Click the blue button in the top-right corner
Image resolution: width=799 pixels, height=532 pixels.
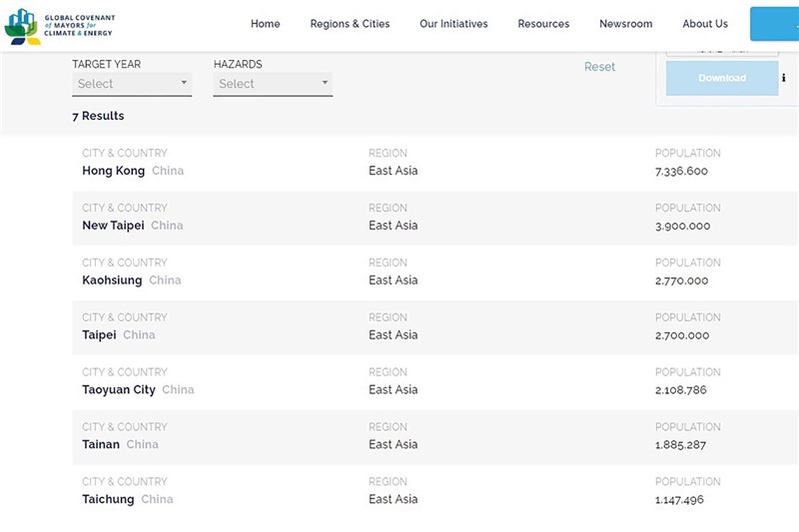(x=775, y=24)
